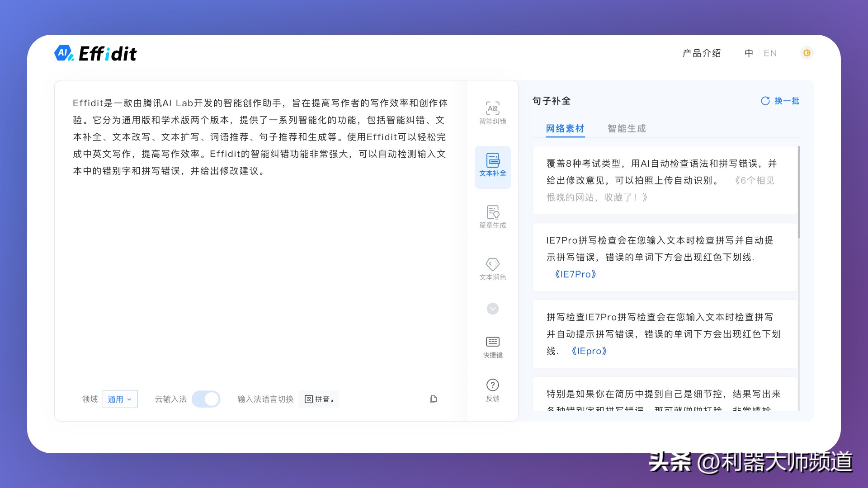Image resolution: width=868 pixels, height=488 pixels.
Task: Refresh suggestions with 换一批
Action: click(x=780, y=101)
